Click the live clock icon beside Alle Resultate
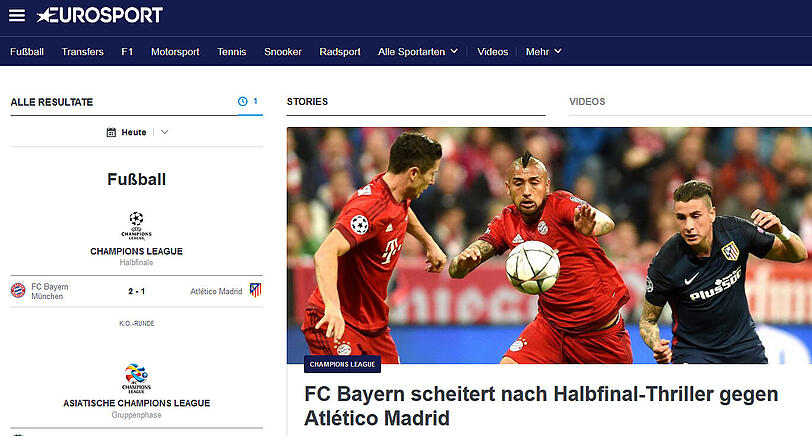The height and width of the screenshot is (436, 812). tap(242, 101)
